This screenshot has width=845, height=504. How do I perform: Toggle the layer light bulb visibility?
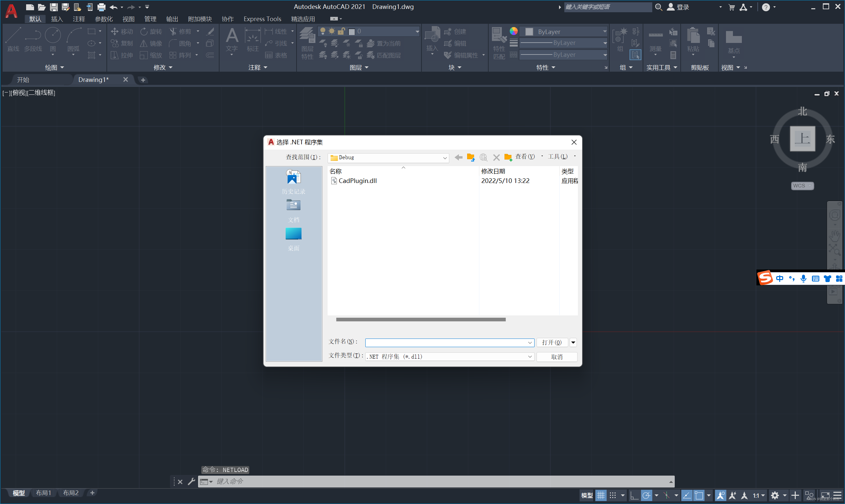click(323, 31)
